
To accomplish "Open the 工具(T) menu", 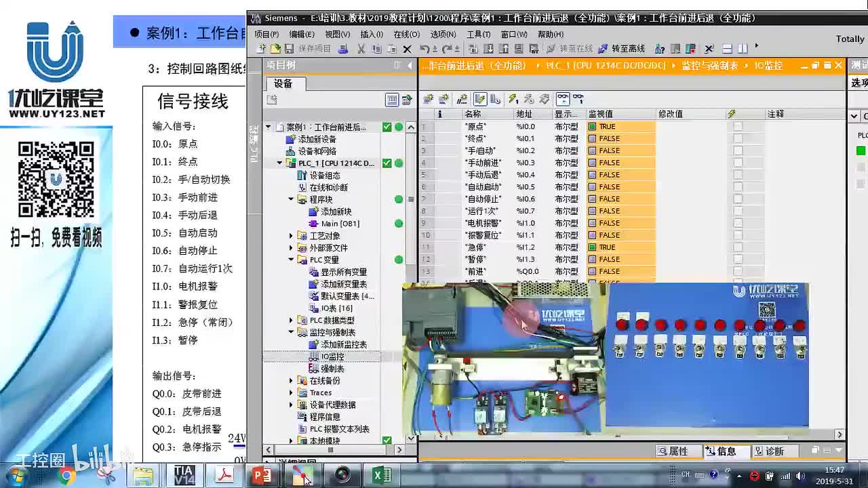I will pos(478,34).
